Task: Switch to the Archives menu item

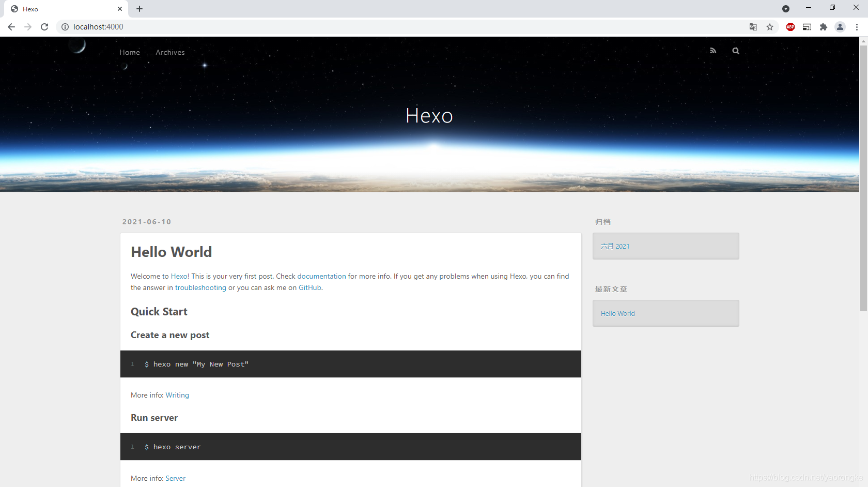Action: click(x=169, y=52)
